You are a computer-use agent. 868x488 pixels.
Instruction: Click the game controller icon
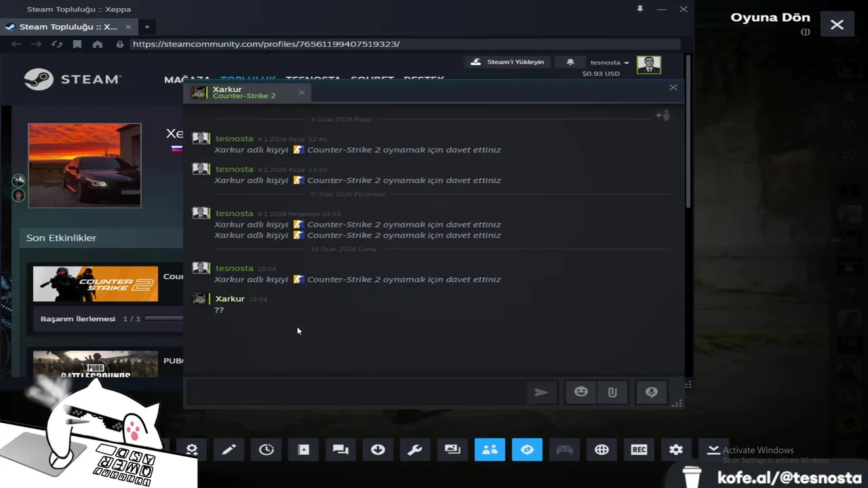point(564,449)
